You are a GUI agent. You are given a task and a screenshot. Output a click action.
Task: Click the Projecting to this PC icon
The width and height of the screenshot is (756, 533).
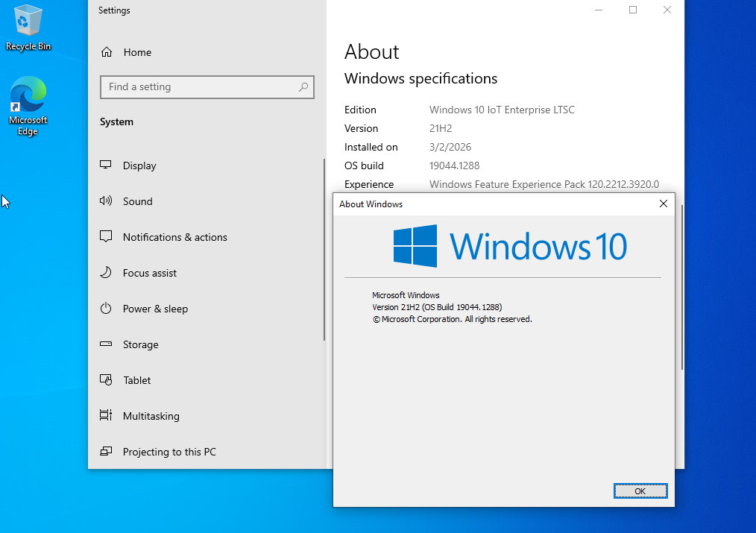(x=106, y=452)
